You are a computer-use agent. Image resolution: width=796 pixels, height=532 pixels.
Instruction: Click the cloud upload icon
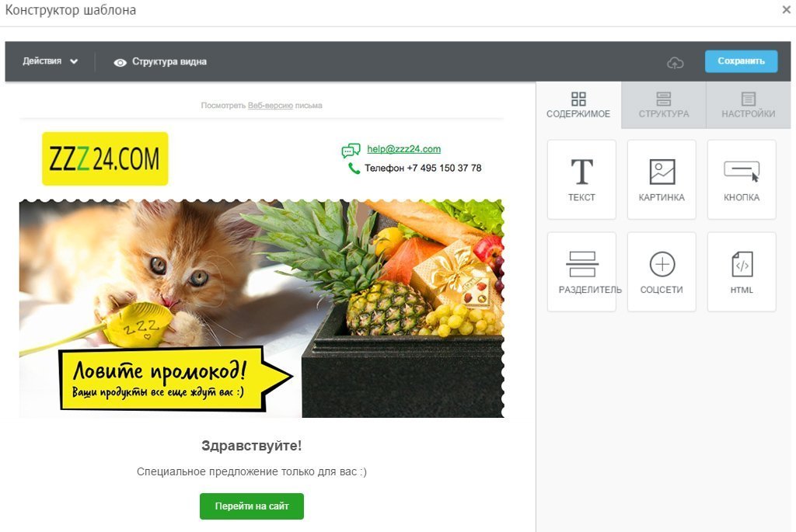[x=675, y=62]
